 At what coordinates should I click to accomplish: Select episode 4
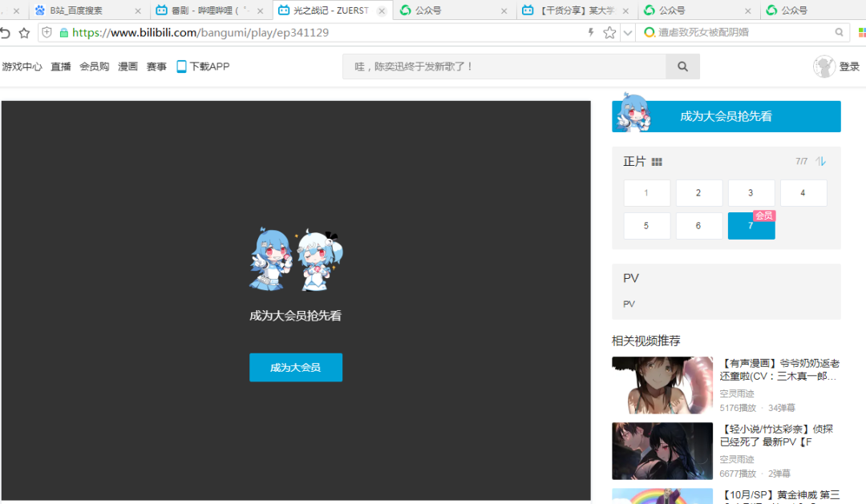point(803,192)
